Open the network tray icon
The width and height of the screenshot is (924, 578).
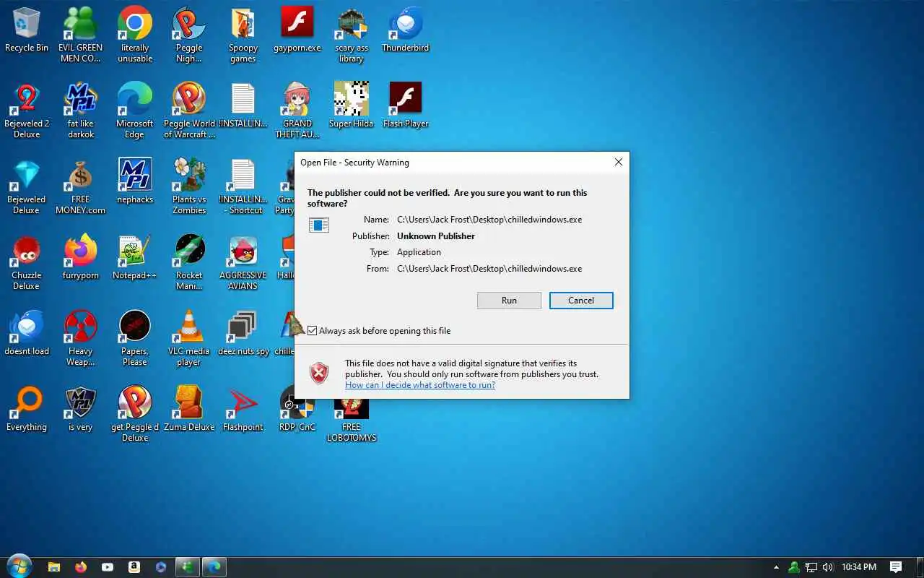click(811, 567)
